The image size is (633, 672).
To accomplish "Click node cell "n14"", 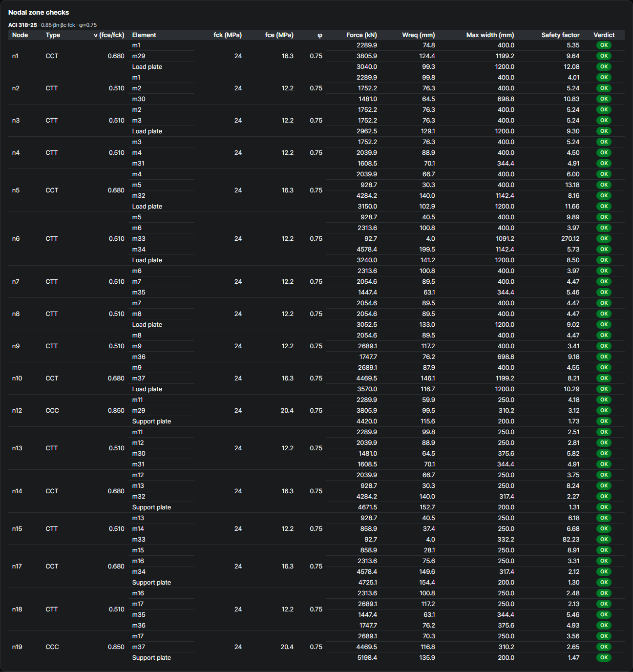I will coord(17,491).
